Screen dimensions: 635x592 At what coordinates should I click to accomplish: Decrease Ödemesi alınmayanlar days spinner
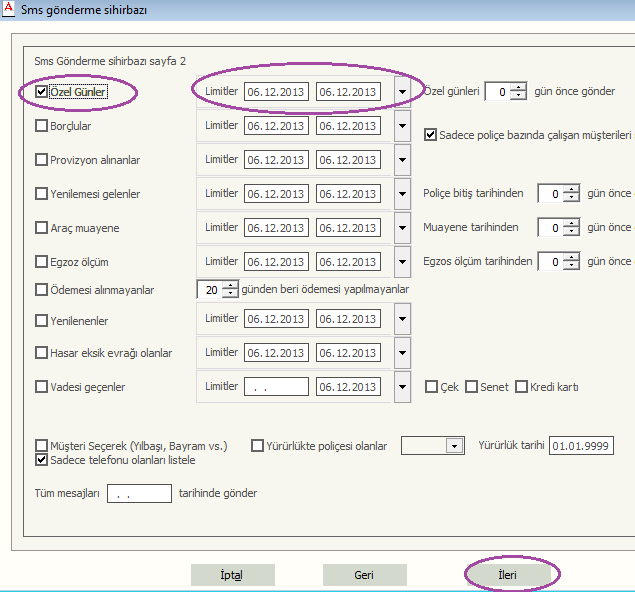pyautogui.click(x=230, y=295)
